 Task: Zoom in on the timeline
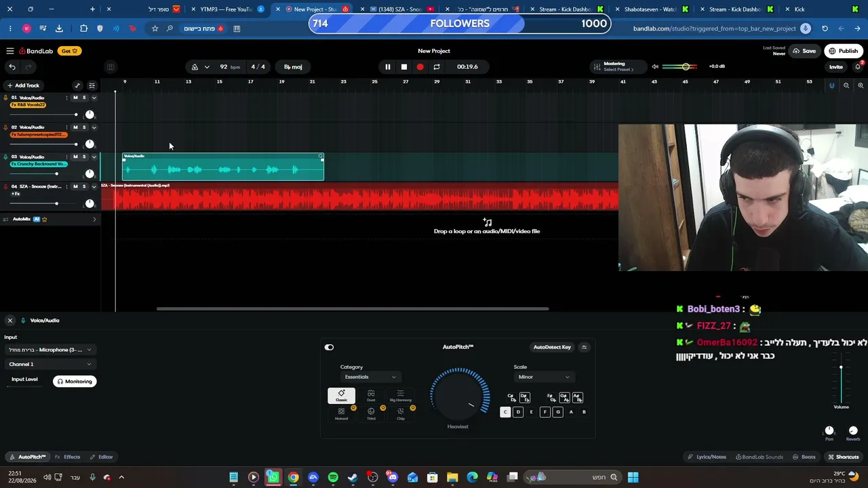[861, 85]
